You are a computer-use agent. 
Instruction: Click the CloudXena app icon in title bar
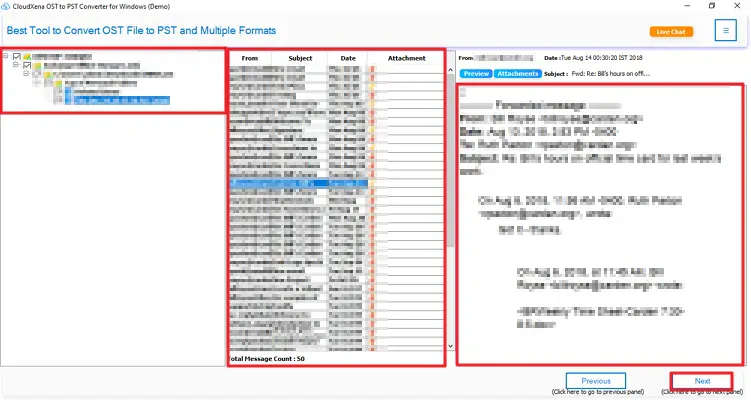(6, 6)
